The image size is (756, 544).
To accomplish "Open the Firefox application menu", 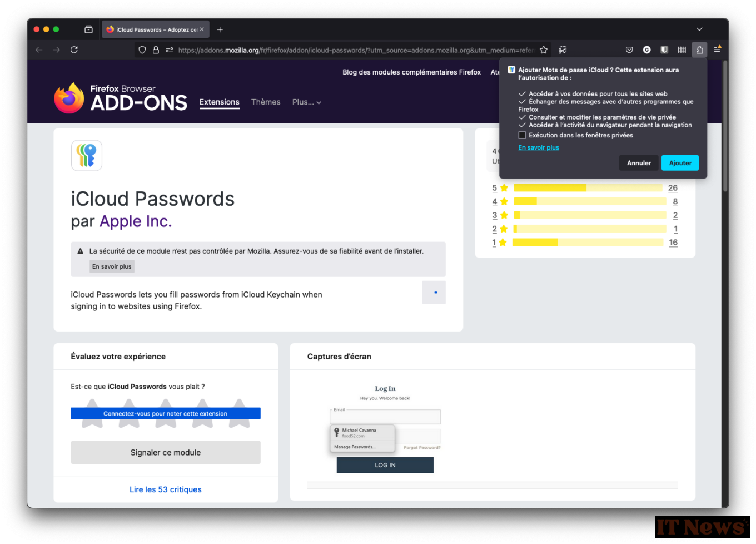I will point(718,50).
